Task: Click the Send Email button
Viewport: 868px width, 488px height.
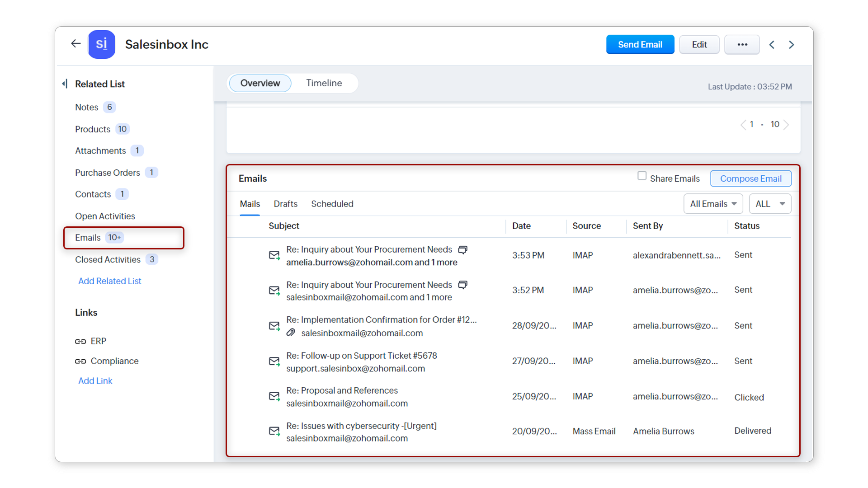Action: 640,45
